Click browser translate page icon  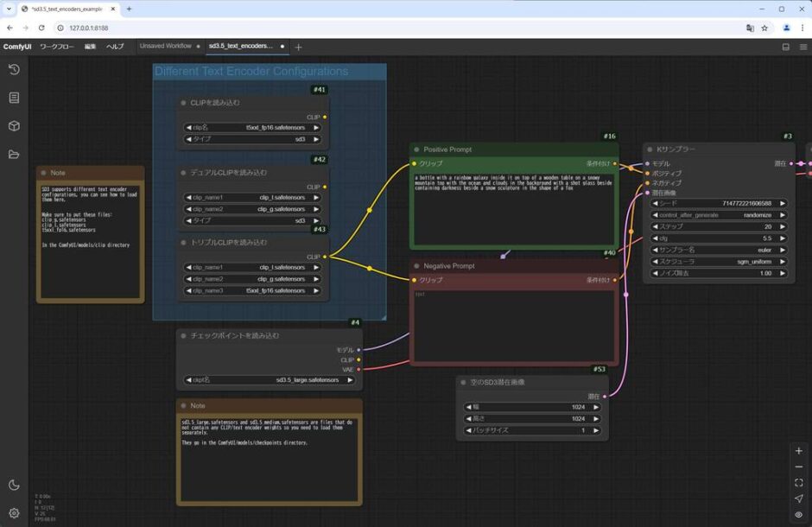click(750, 28)
